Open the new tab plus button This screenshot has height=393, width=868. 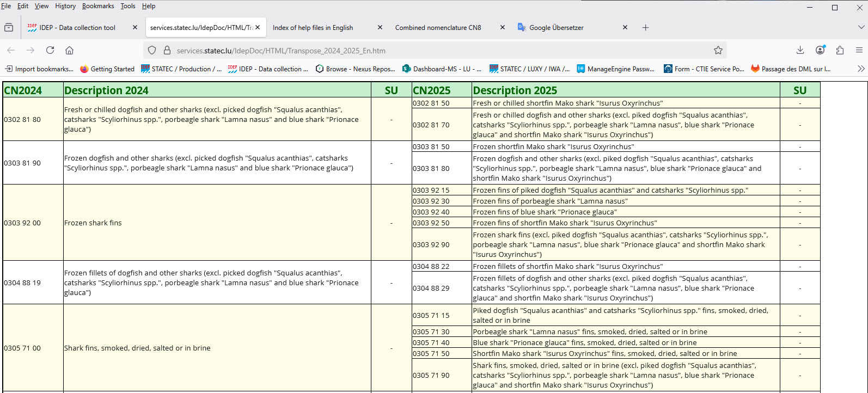tap(645, 28)
